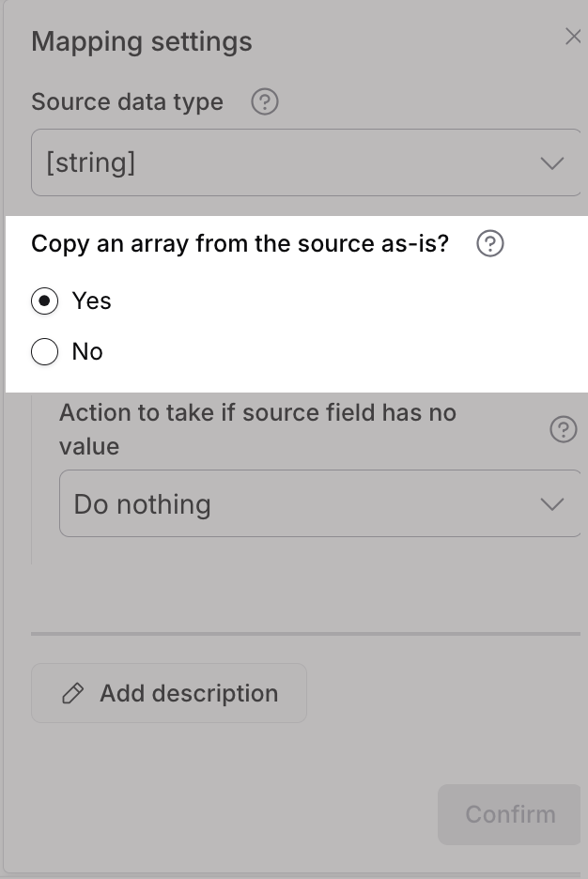Click the pencil icon in Add description
Screen dimensions: 588x879
pyautogui.click(x=73, y=693)
